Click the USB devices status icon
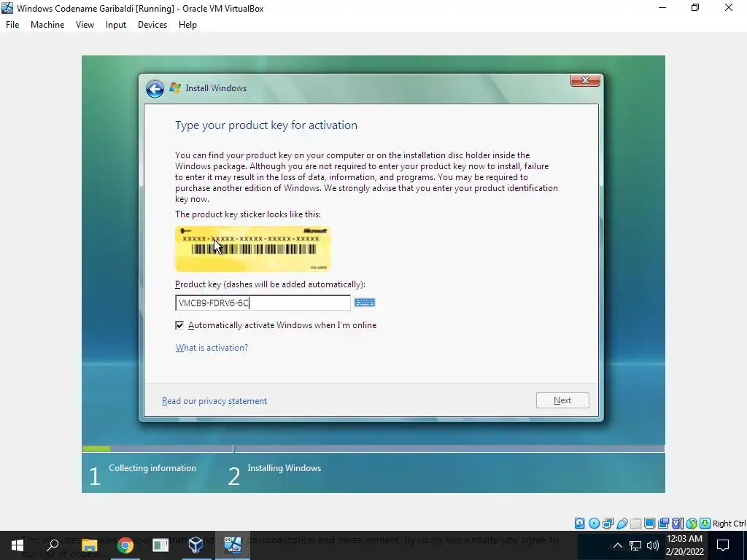747x560 pixels. [622, 524]
